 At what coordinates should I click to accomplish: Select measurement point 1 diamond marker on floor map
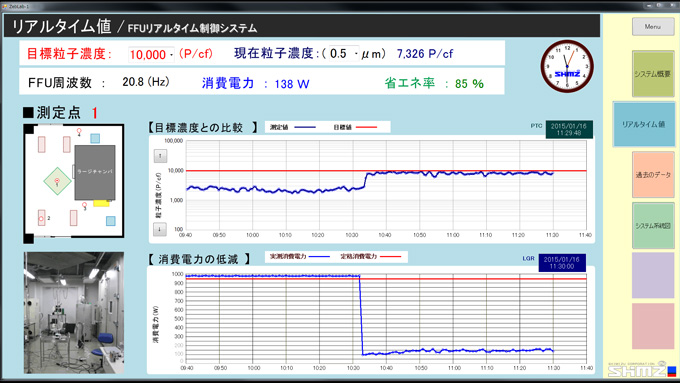(57, 181)
